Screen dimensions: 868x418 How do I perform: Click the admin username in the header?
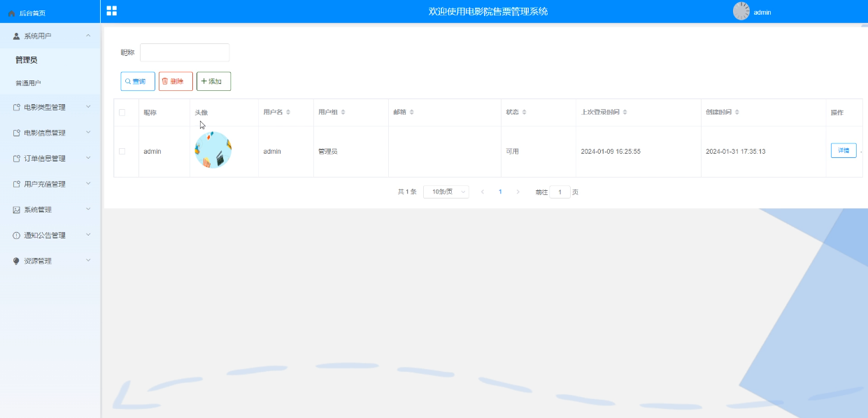coord(762,12)
